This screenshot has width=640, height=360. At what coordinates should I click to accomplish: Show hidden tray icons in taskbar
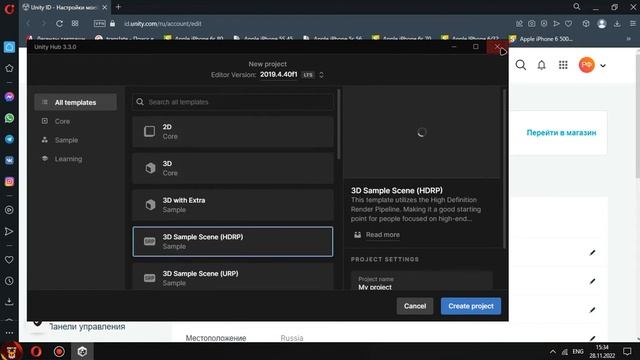[552, 351]
